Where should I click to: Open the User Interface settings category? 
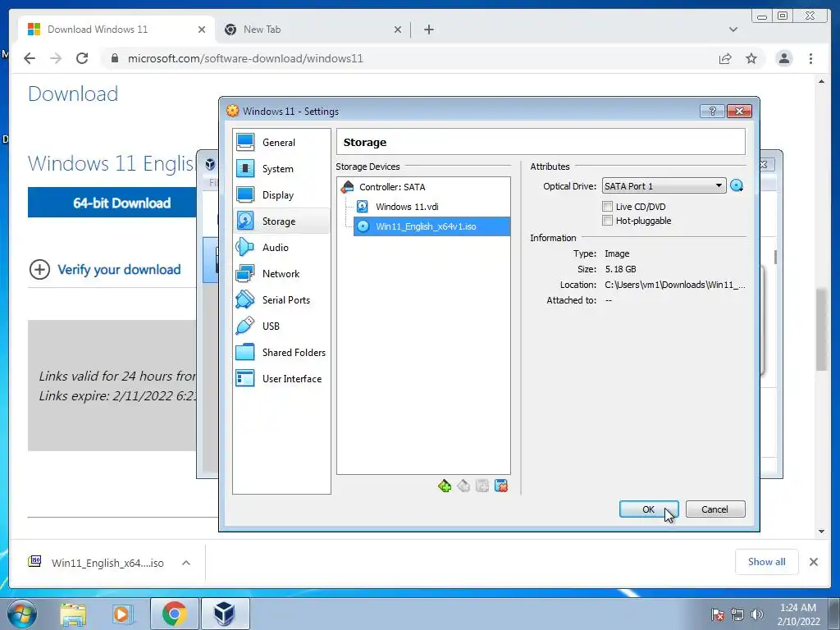[282, 379]
